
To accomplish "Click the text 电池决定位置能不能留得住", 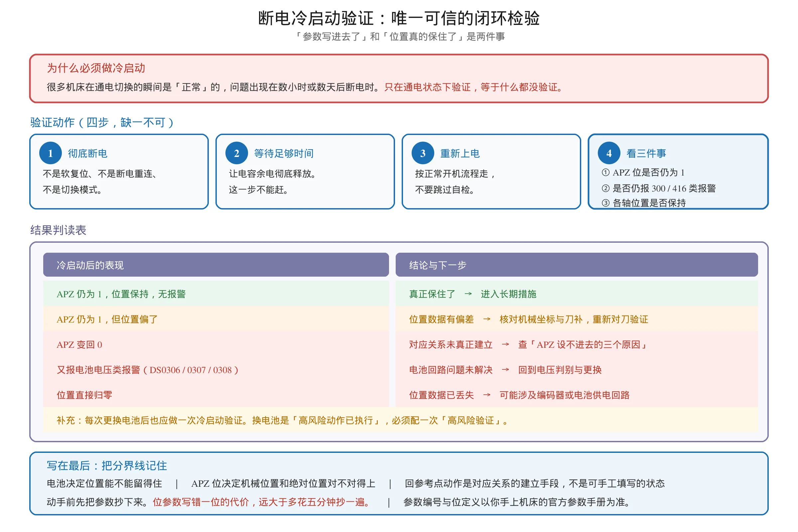I will 104,483.
